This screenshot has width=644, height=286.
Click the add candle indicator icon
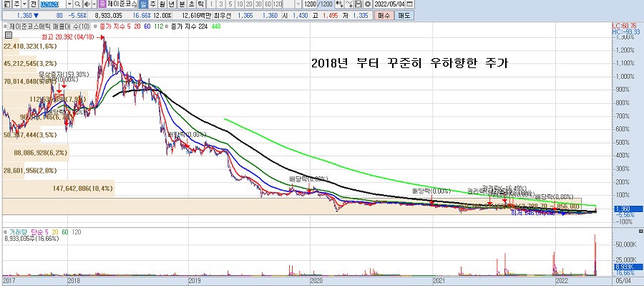(339, 4)
